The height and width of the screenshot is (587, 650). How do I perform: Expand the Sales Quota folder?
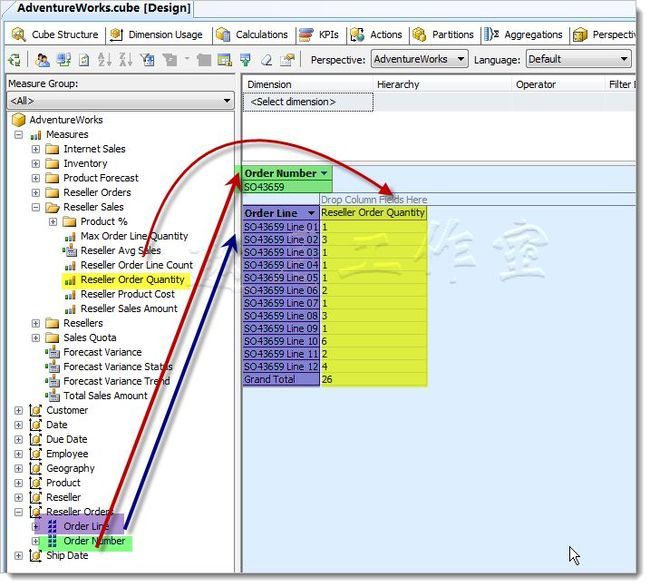(x=36, y=338)
